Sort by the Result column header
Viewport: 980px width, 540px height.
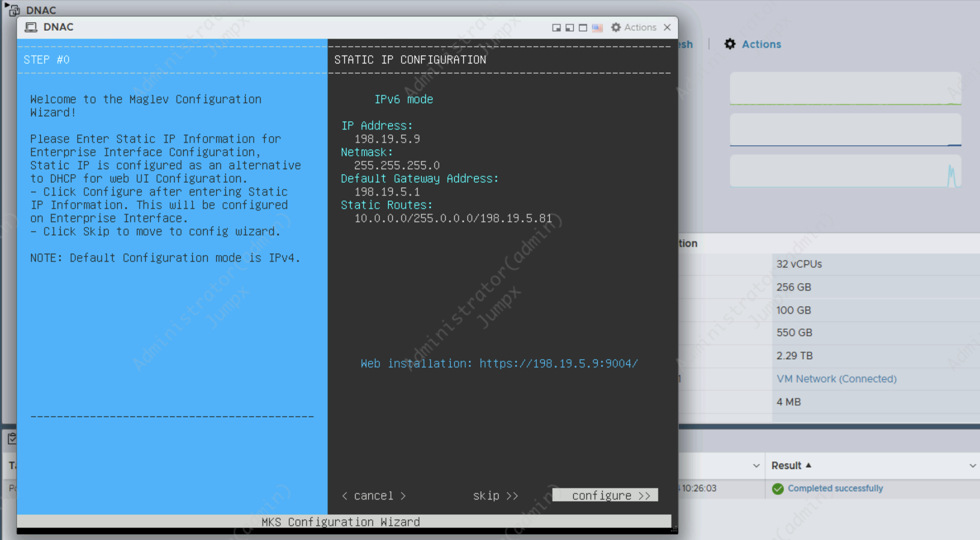786,465
